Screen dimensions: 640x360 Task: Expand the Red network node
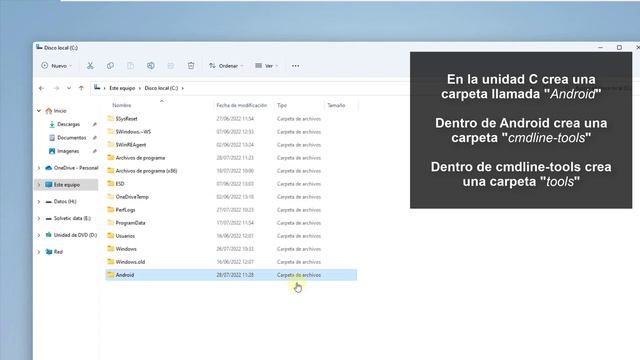pyautogui.click(x=39, y=252)
